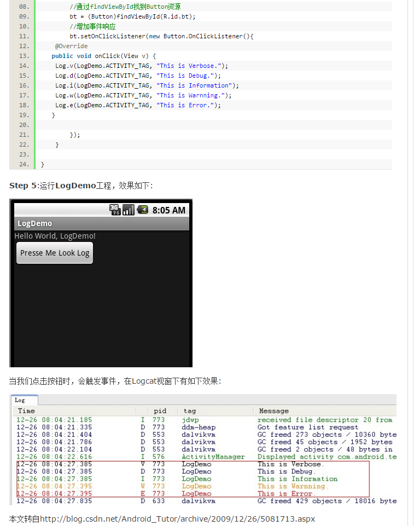Click the This is Information log message
This screenshot has height=526, width=420.
click(297, 479)
